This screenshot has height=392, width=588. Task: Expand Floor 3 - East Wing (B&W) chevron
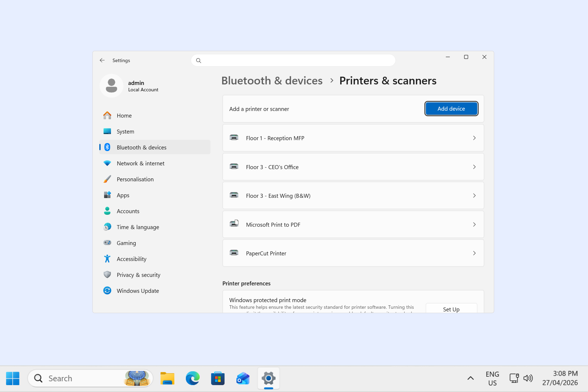point(474,195)
